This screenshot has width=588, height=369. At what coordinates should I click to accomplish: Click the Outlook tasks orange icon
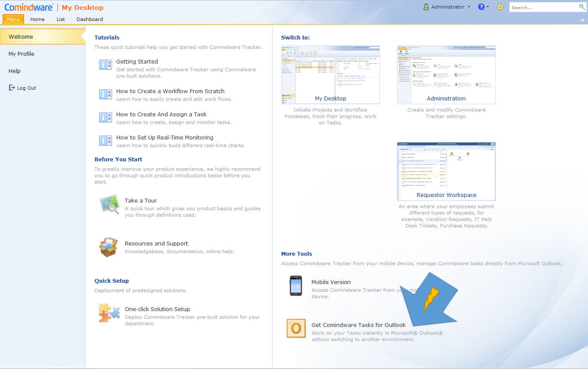(x=296, y=328)
